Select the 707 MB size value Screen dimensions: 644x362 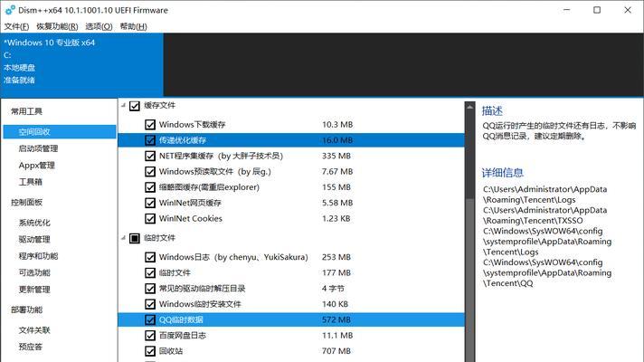pyautogui.click(x=336, y=351)
